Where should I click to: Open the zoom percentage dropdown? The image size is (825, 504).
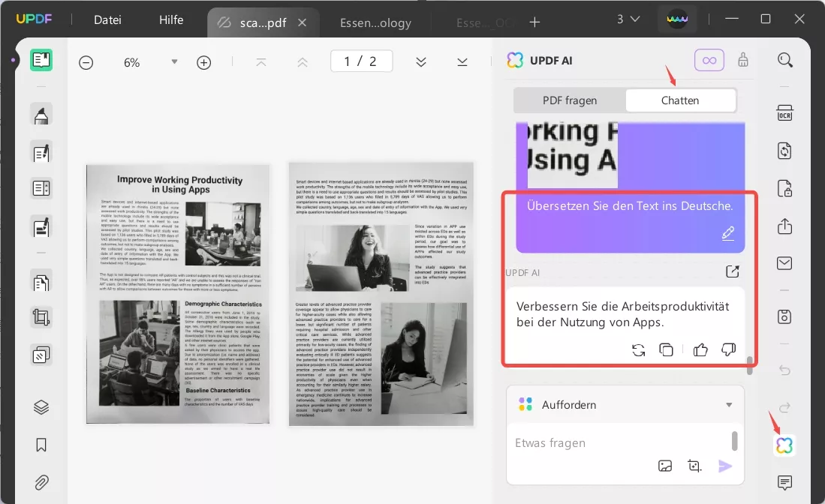point(174,61)
